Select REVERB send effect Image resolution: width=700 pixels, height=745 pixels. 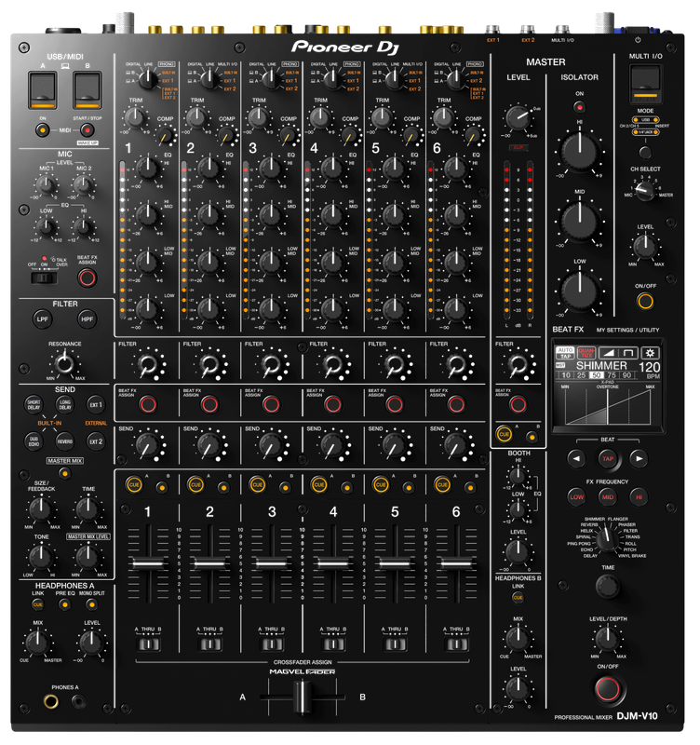(x=64, y=441)
